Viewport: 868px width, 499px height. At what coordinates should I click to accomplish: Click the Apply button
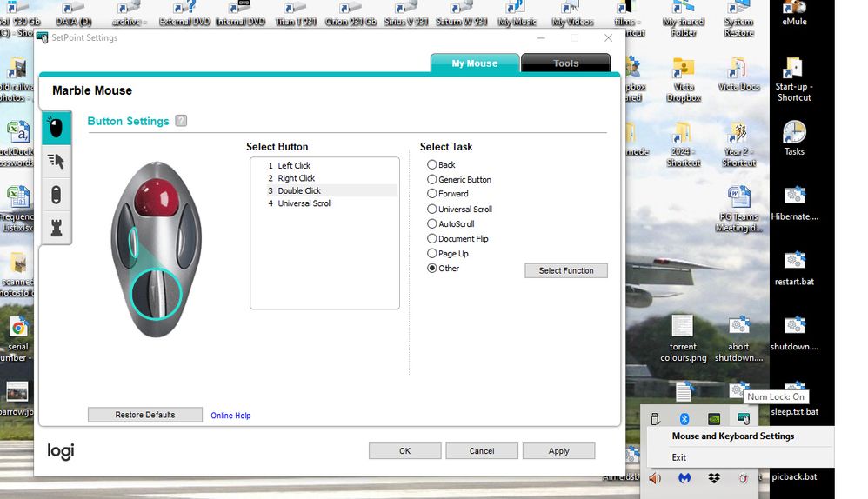point(558,451)
